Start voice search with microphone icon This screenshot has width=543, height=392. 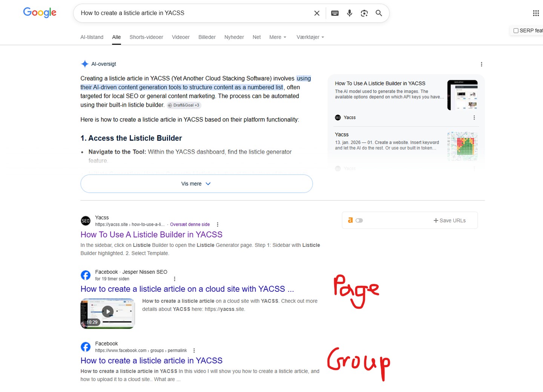coord(350,13)
